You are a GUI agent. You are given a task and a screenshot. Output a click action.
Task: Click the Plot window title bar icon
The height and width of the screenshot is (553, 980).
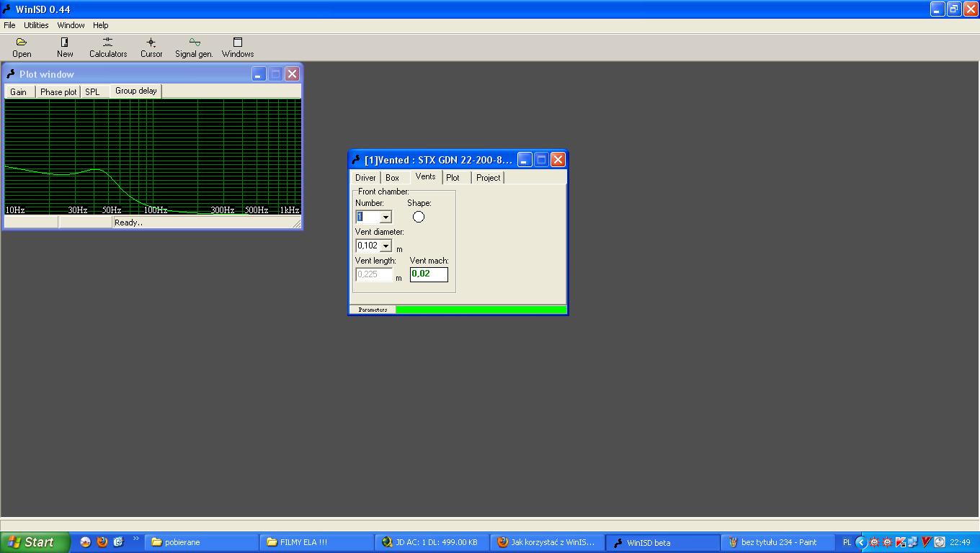click(x=11, y=74)
